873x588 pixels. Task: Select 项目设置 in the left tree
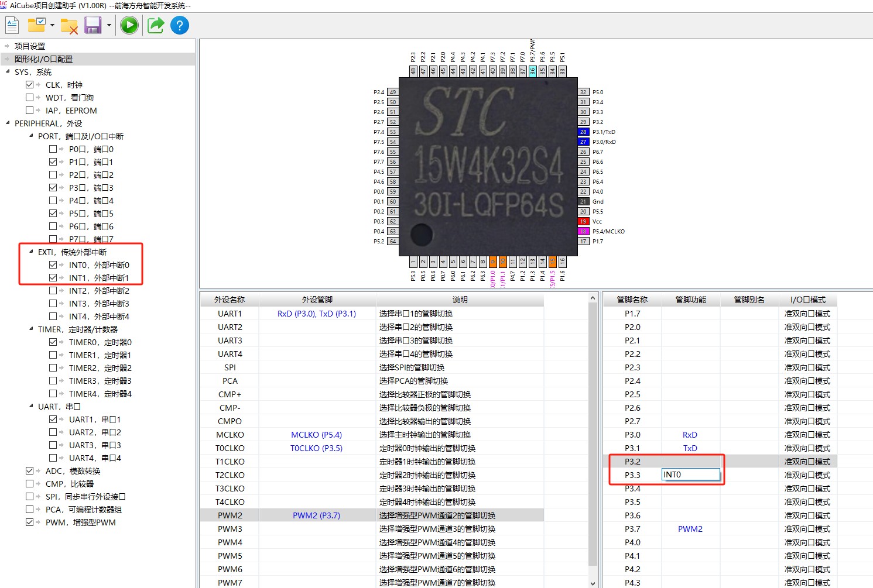30,46
